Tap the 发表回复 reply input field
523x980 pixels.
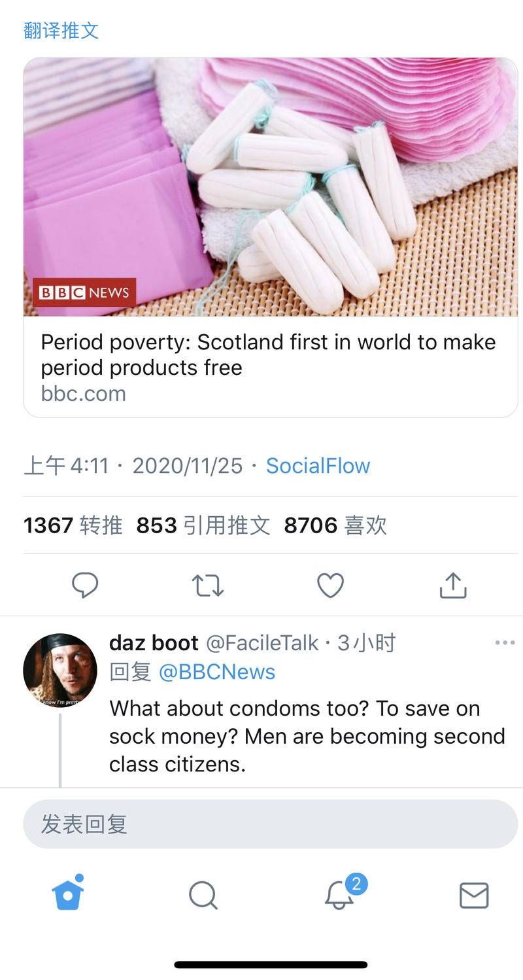point(271,824)
